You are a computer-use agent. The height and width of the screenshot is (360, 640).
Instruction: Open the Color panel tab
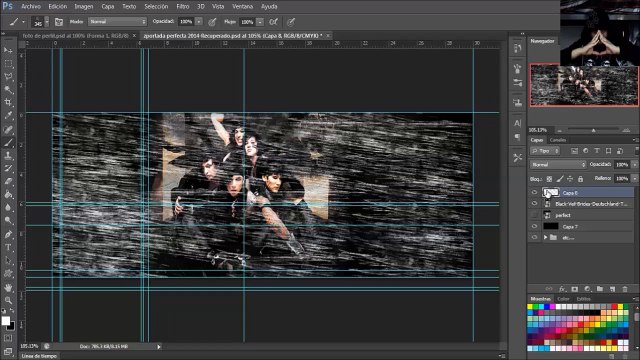[563, 299]
